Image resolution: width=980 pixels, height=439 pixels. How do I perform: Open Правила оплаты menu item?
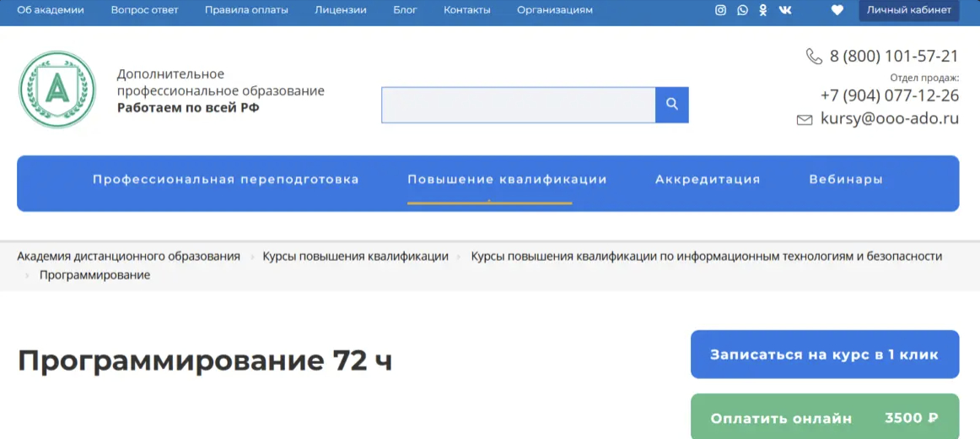pyautogui.click(x=246, y=10)
